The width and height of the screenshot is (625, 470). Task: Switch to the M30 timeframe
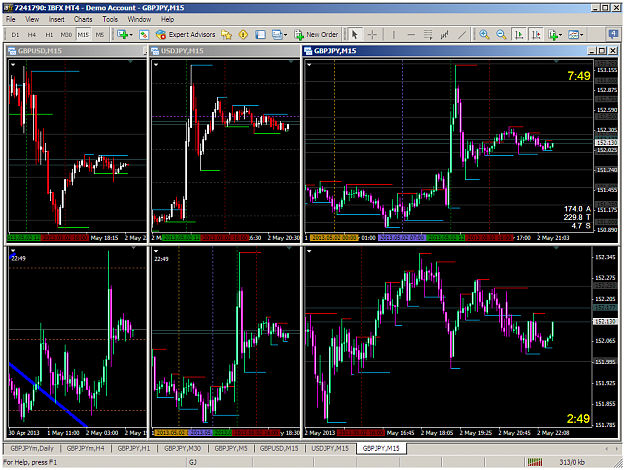point(66,35)
